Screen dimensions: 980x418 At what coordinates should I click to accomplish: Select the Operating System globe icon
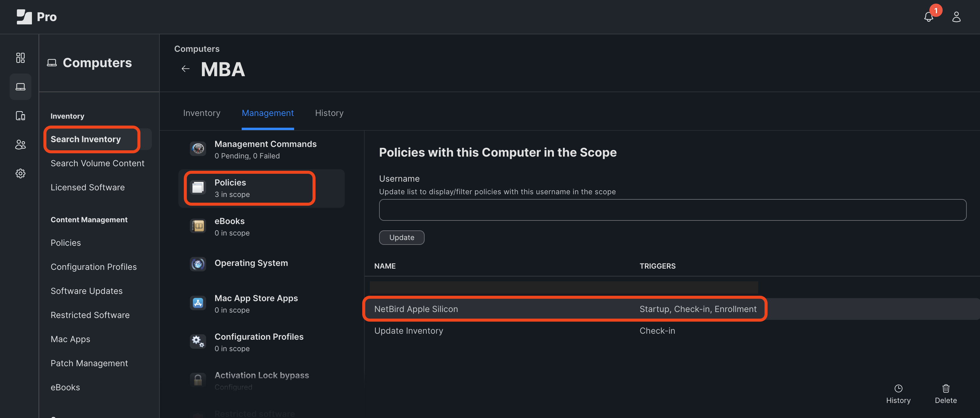point(198,264)
